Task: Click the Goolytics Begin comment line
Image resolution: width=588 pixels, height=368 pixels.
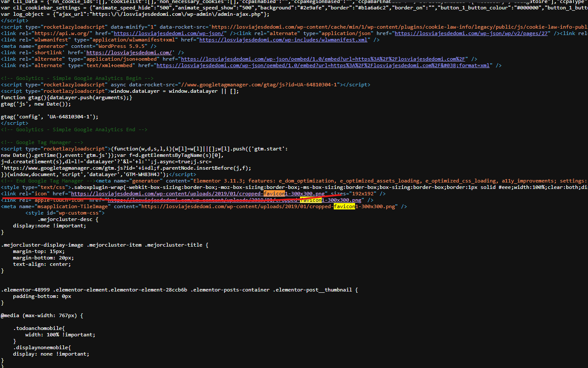Action: click(x=77, y=78)
